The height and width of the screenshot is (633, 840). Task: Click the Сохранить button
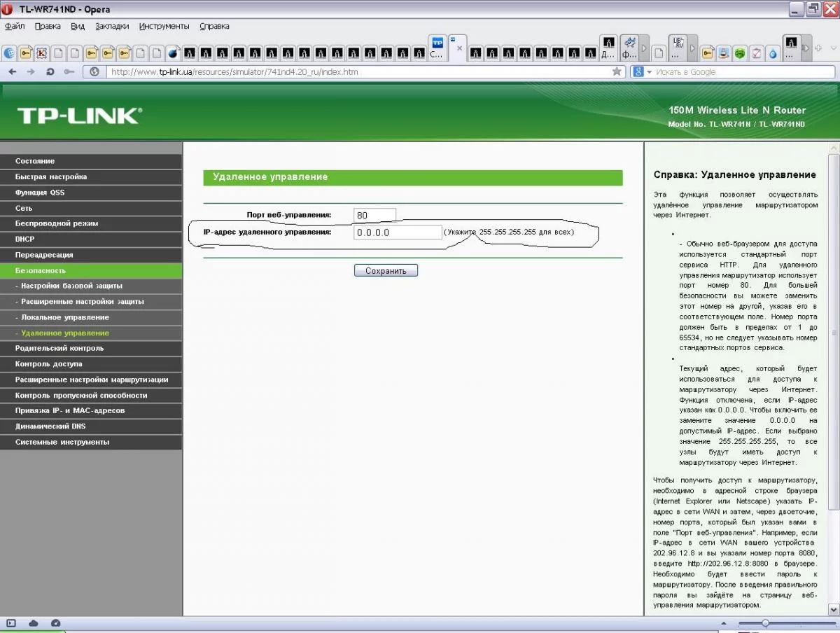[x=386, y=270]
